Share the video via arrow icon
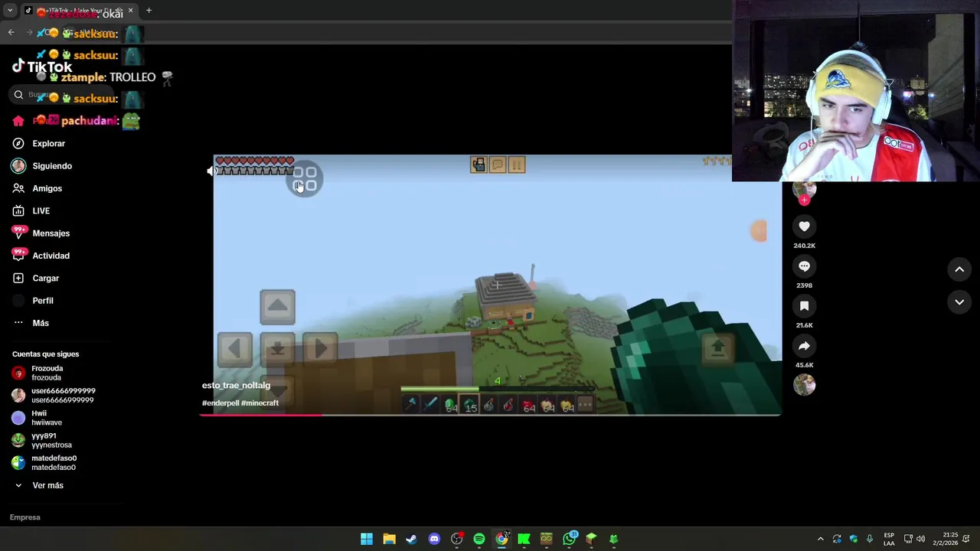The width and height of the screenshot is (980, 551). click(x=804, y=346)
